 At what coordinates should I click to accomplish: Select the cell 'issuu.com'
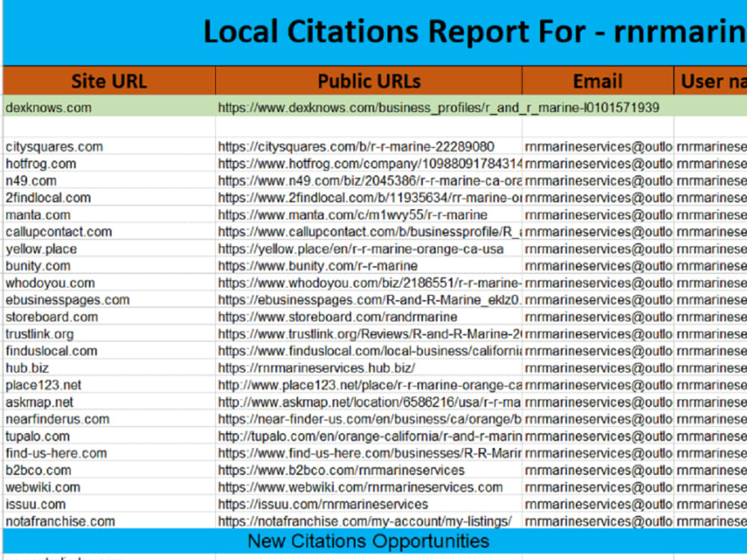[x=109, y=504]
